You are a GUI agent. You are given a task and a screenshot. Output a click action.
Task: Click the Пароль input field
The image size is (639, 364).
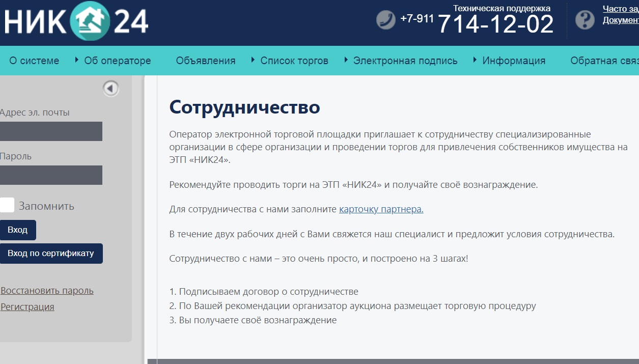pyautogui.click(x=50, y=175)
